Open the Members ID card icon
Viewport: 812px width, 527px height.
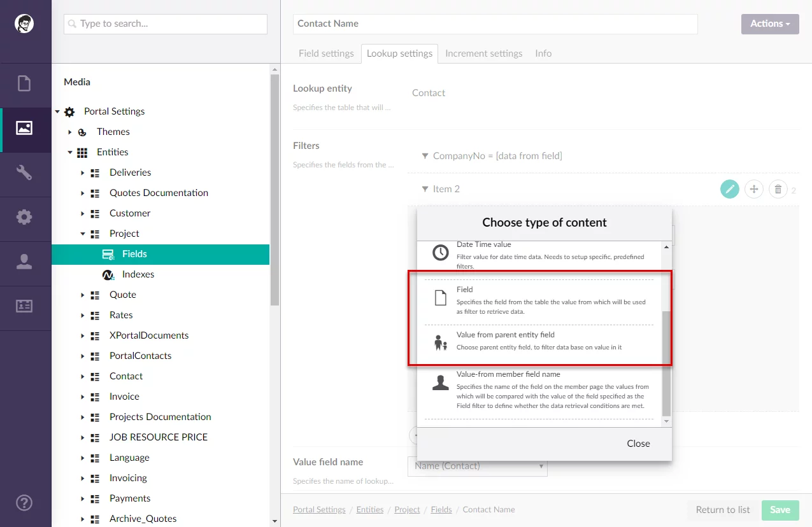click(24, 306)
